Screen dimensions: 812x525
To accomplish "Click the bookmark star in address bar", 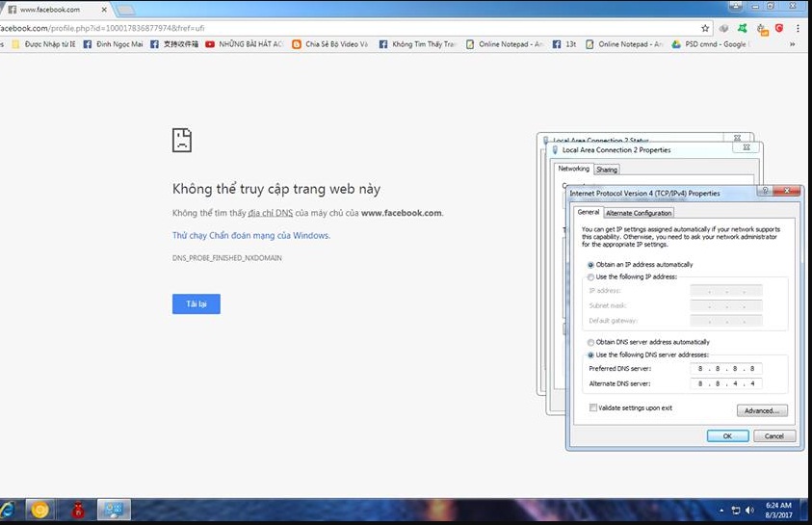I will 705,28.
